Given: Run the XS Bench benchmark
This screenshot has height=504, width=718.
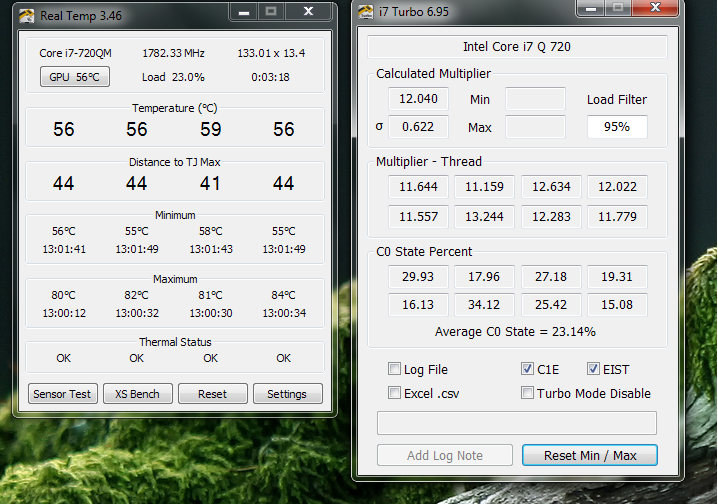Looking at the screenshot, I should (137, 394).
